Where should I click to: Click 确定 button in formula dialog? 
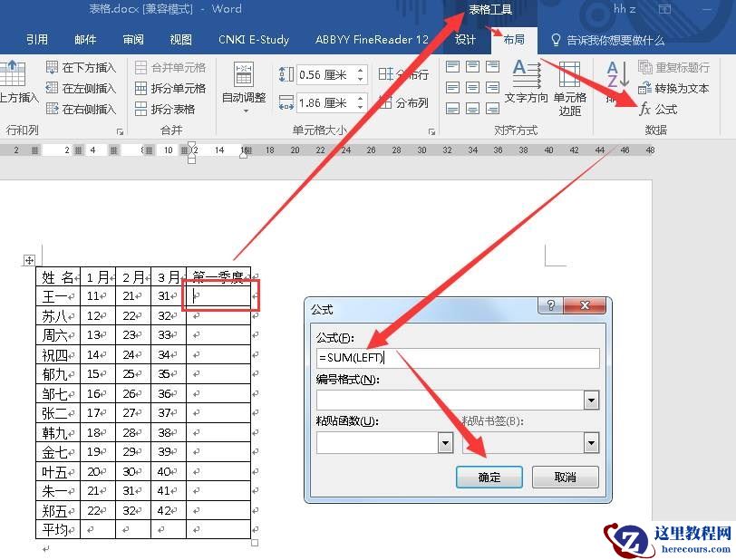click(x=489, y=477)
